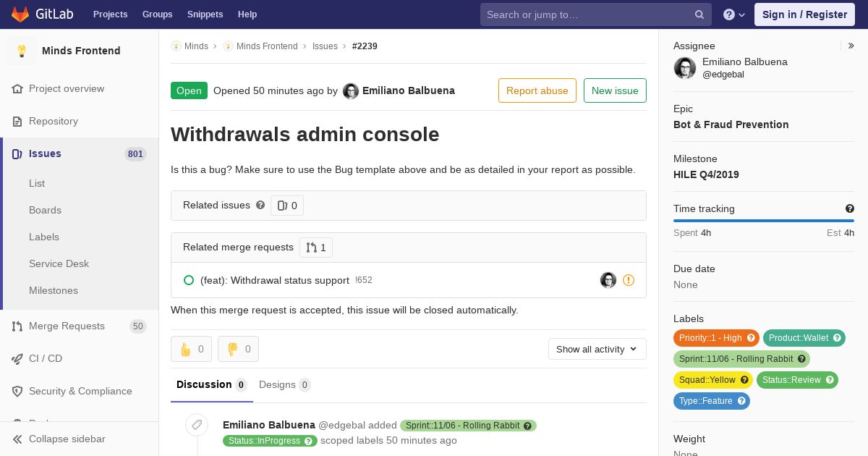Click the Report abuse button
Screen dimensions: 868x456
tap(537, 90)
